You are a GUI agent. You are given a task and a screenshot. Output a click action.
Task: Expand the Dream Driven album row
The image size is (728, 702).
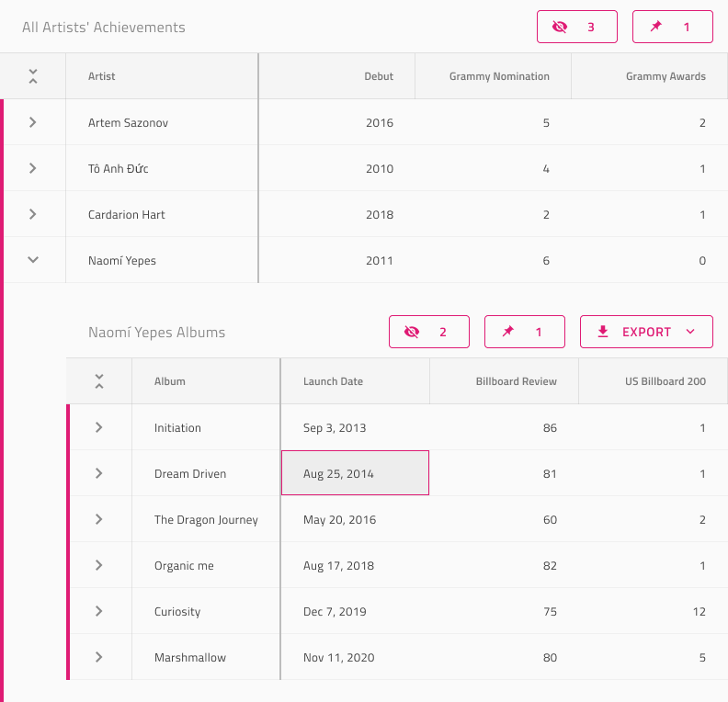pos(99,473)
